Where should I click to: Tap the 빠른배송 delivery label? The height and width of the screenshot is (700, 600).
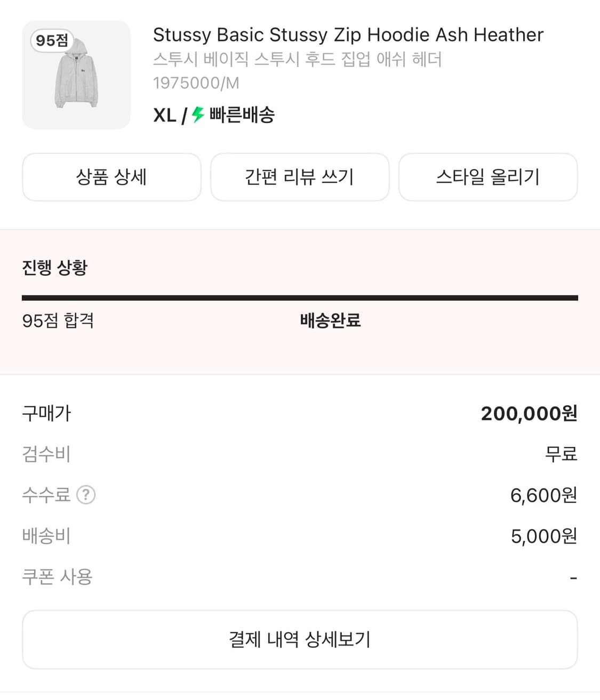click(242, 115)
